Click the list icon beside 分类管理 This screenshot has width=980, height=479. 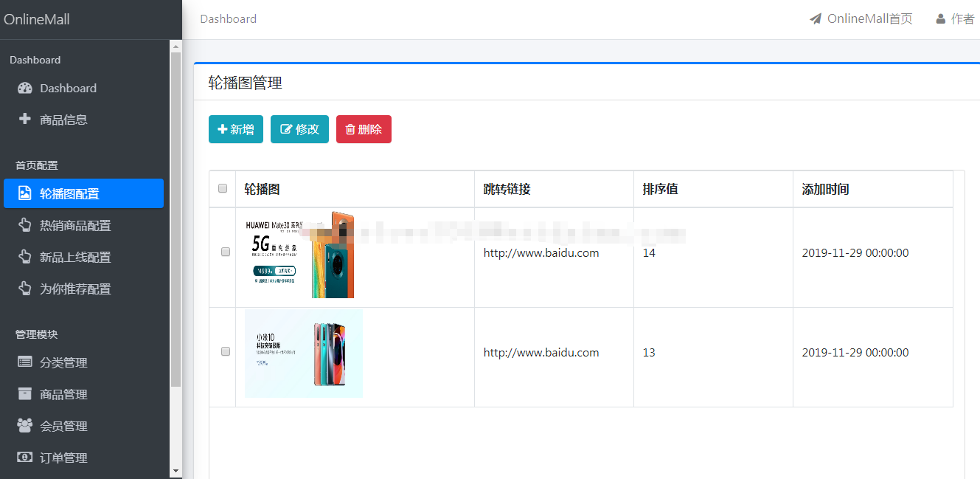(x=25, y=362)
